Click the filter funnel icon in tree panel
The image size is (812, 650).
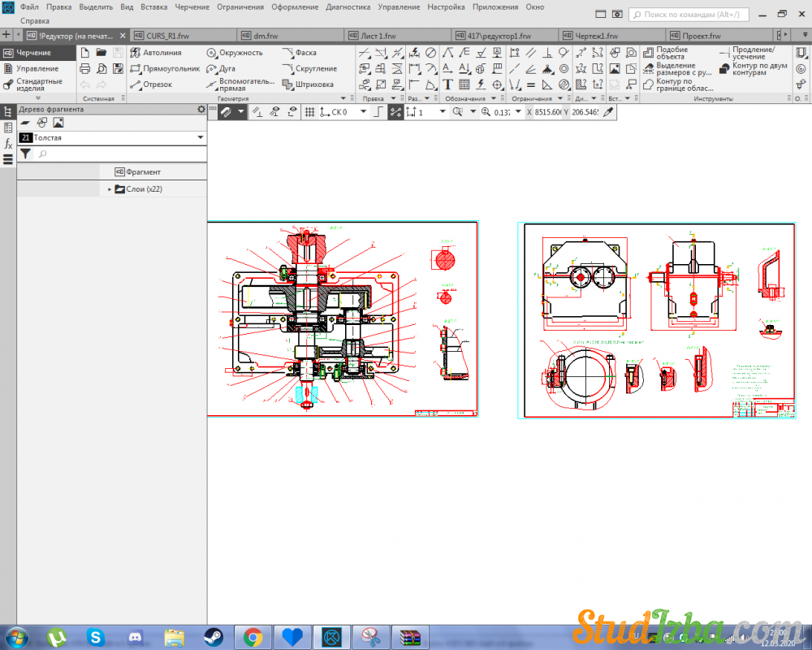click(x=25, y=154)
